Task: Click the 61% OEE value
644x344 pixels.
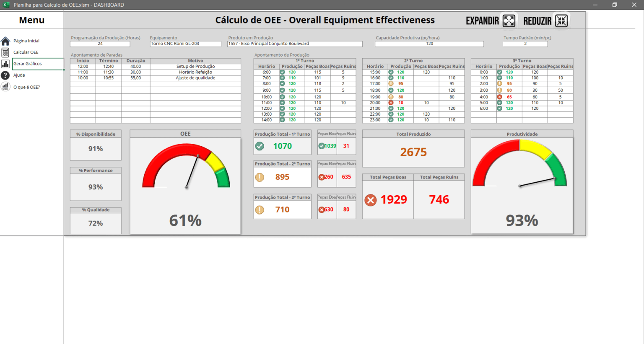Action: [185, 220]
